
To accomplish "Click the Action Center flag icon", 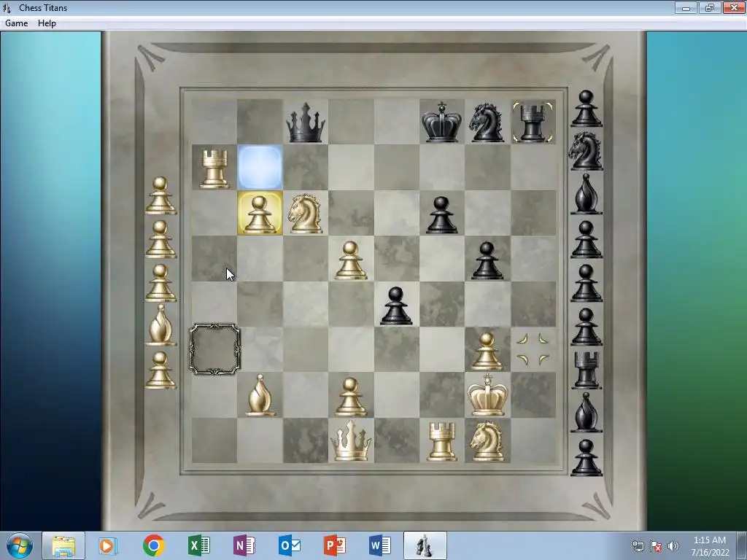I will [x=656, y=546].
